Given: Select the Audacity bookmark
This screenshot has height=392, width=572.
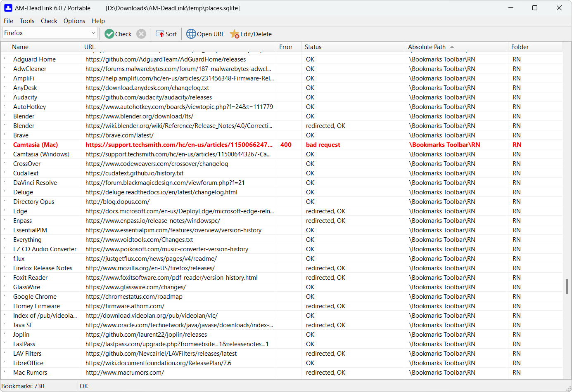Looking at the screenshot, I should (25, 97).
